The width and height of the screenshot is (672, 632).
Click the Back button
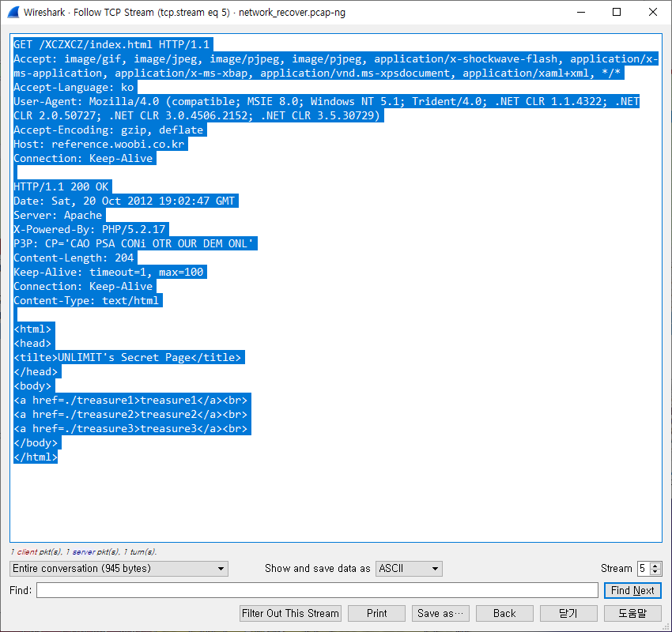coord(504,614)
